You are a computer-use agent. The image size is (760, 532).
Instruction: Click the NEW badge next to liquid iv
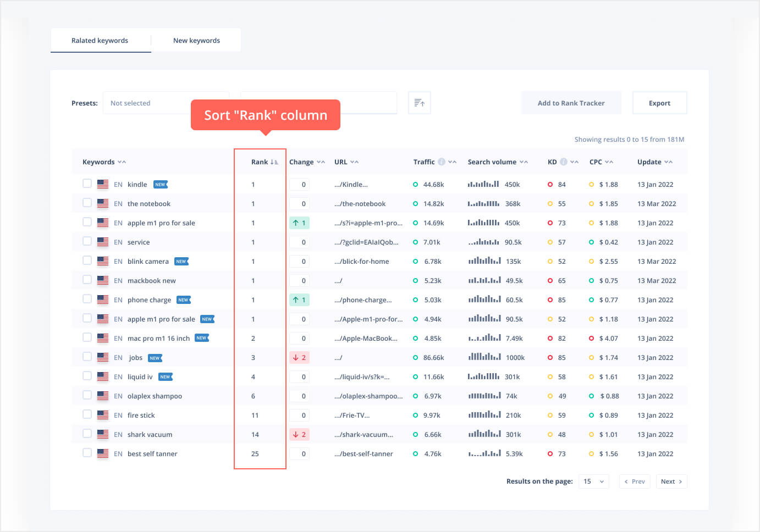pyautogui.click(x=166, y=377)
